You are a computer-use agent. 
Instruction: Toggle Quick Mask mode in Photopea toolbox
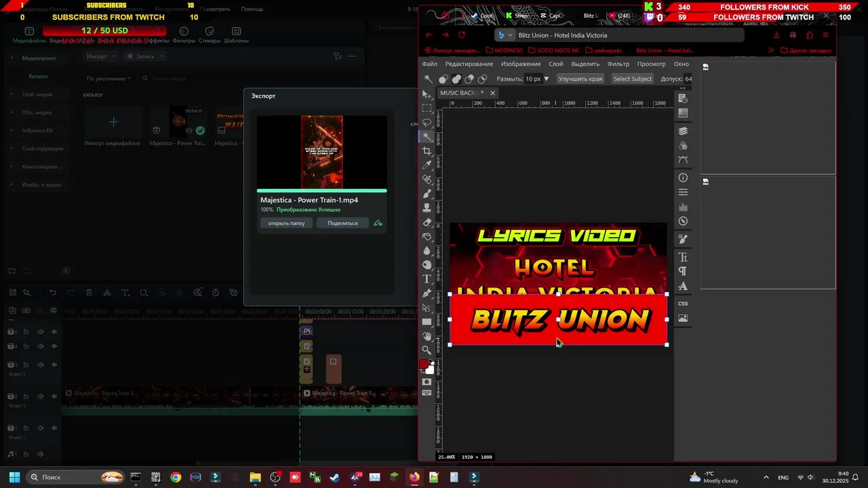(427, 382)
